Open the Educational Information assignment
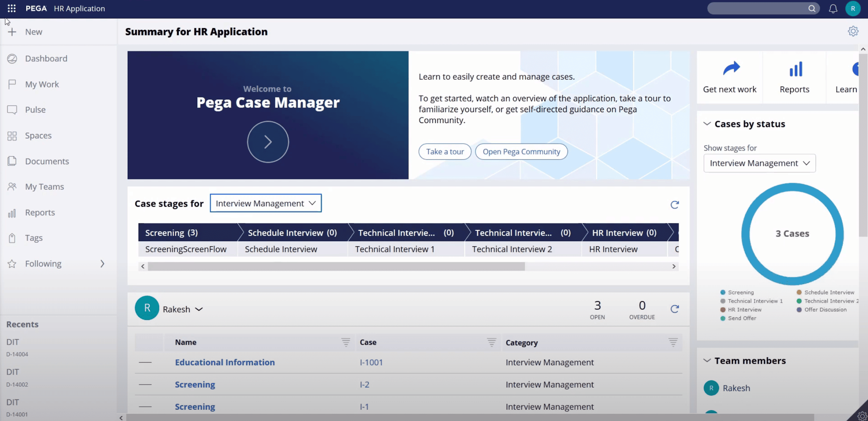This screenshot has width=868, height=421. click(x=225, y=362)
